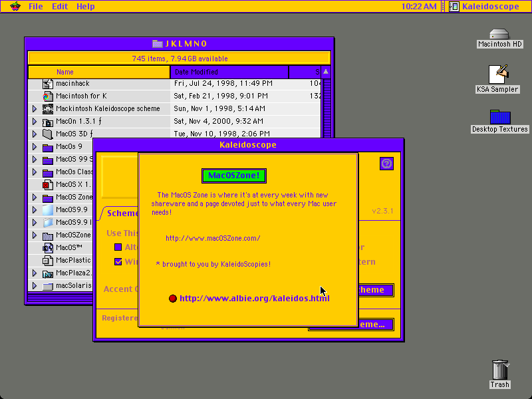Open the Kaleidoscope application menu
This screenshot has width=532, height=399.
(x=484, y=7)
